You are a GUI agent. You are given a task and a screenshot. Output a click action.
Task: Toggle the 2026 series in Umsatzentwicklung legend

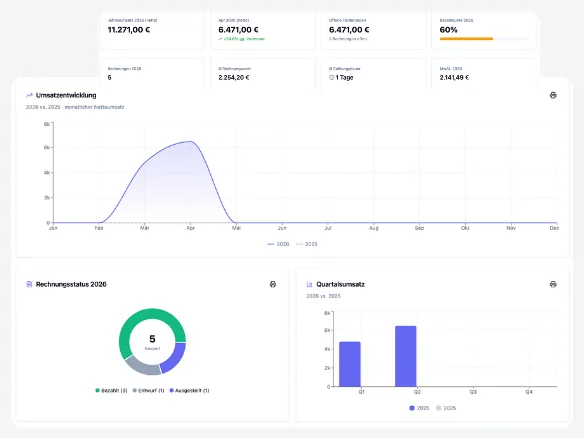(x=278, y=244)
